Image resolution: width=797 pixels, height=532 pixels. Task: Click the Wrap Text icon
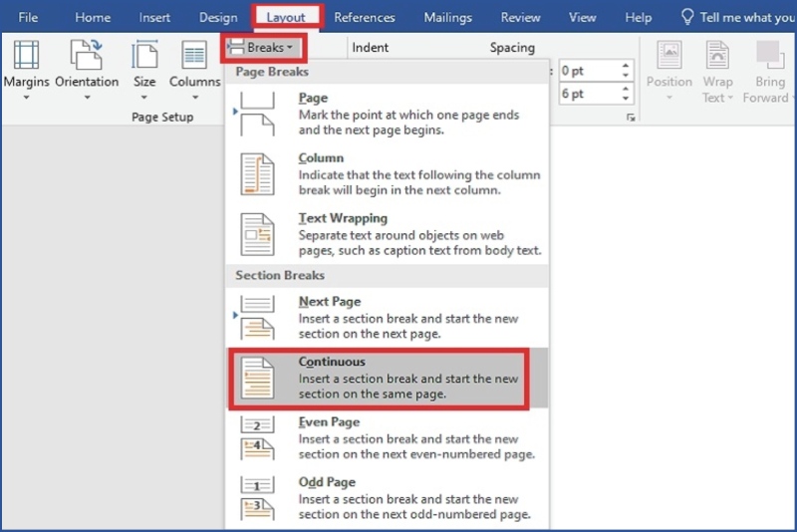(717, 56)
